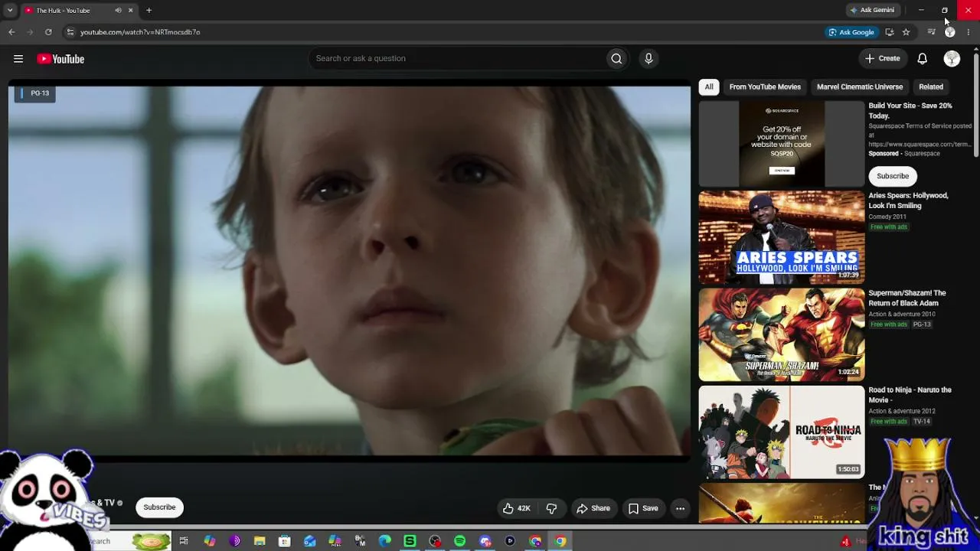
Task: Click the Create button
Action: (882, 58)
